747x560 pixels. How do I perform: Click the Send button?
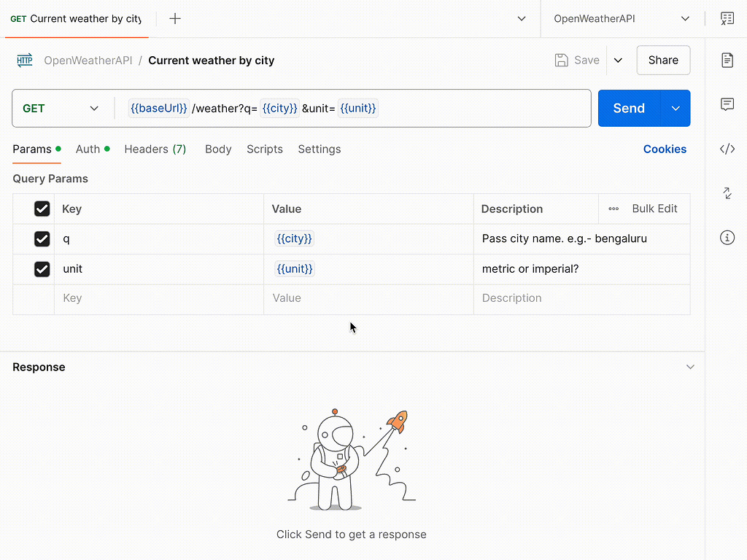(x=628, y=108)
